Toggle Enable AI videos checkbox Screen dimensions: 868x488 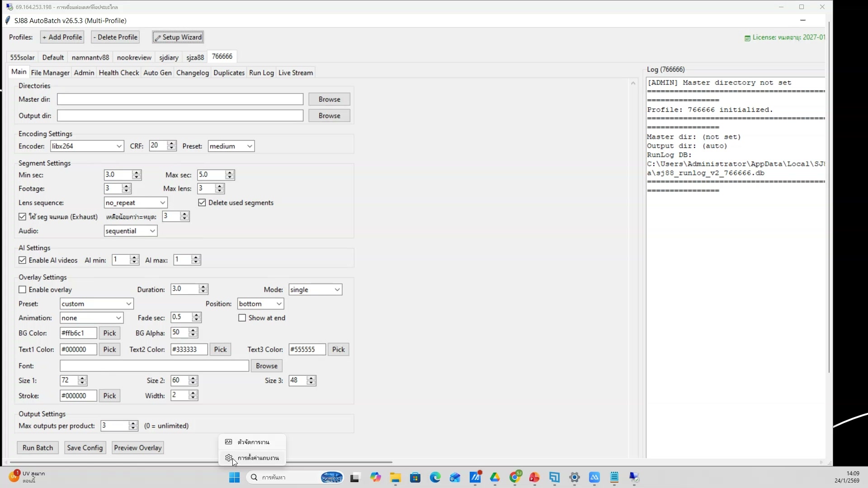(23, 260)
